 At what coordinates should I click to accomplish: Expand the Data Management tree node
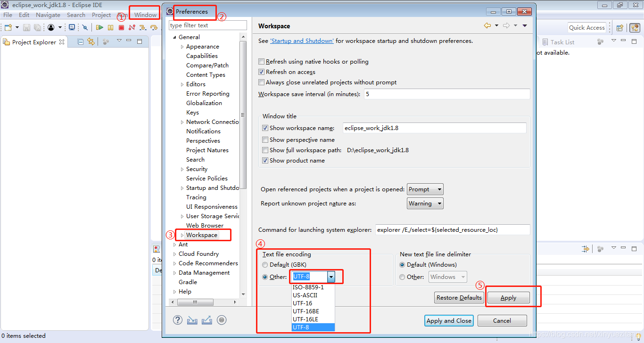[x=174, y=273]
